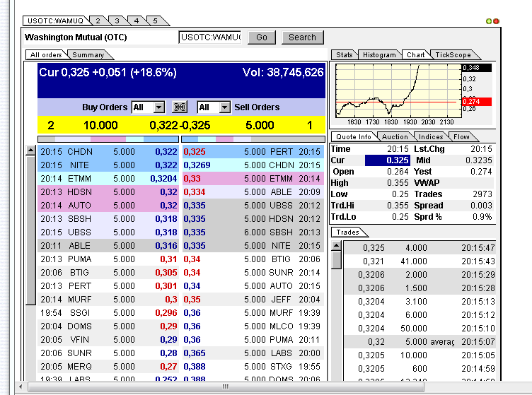Switch to tab 3

click(117, 20)
